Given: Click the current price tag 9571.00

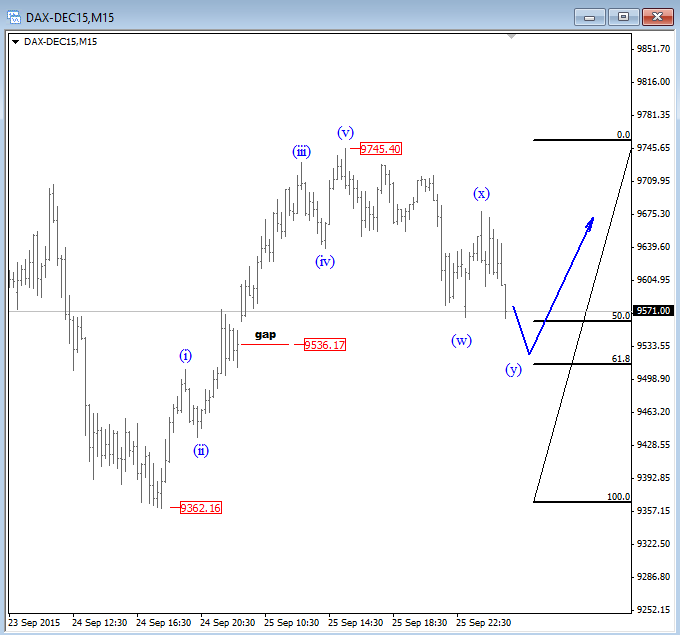Looking at the screenshot, I should coord(653,311).
